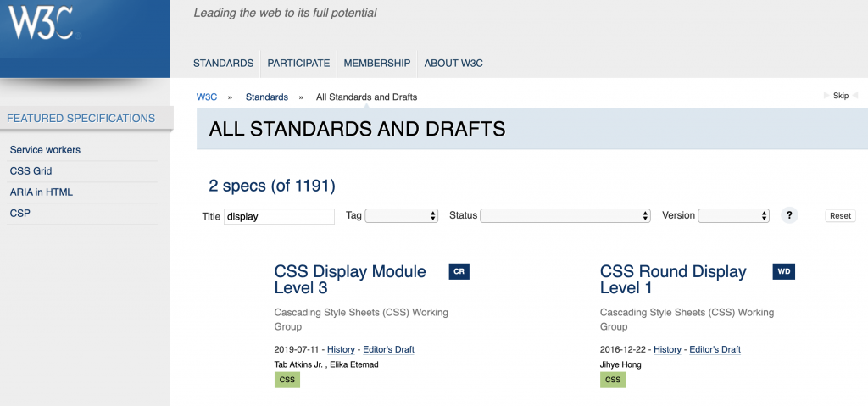
Task: Open the Tag dropdown
Action: coord(401,216)
